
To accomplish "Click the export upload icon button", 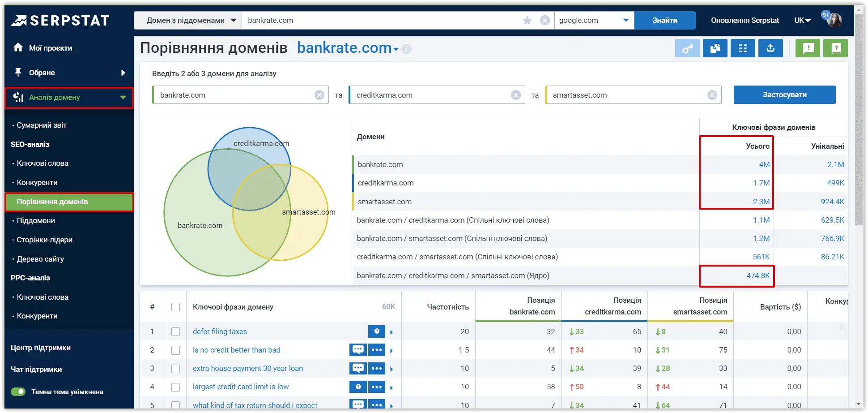I will click(x=770, y=48).
